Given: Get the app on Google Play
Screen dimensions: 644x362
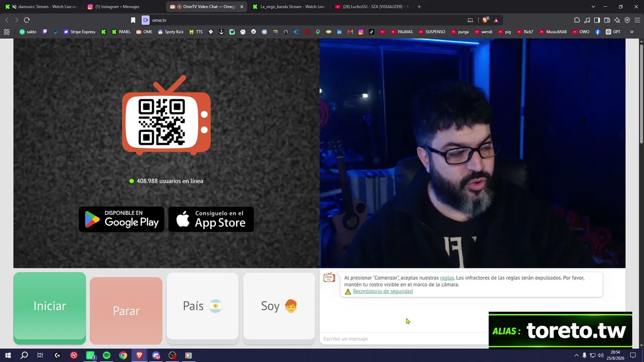Looking at the screenshot, I should pyautogui.click(x=122, y=219).
